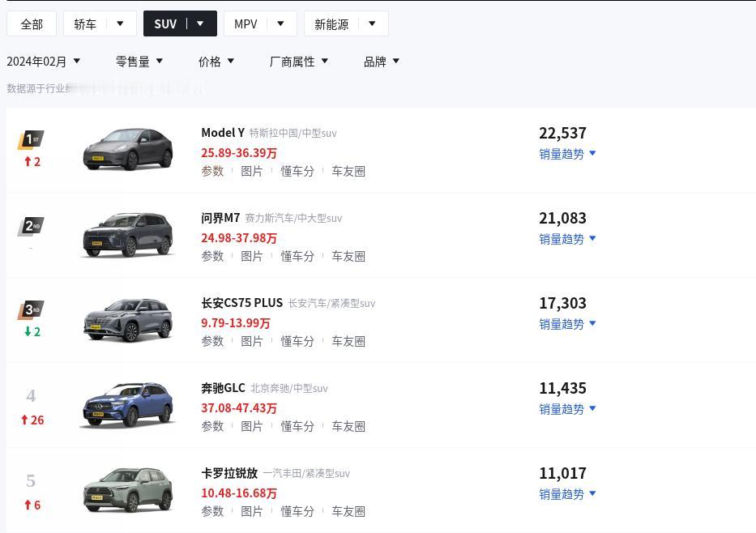Open the Model Y model name link
This screenshot has height=533, width=756.
pos(223,133)
